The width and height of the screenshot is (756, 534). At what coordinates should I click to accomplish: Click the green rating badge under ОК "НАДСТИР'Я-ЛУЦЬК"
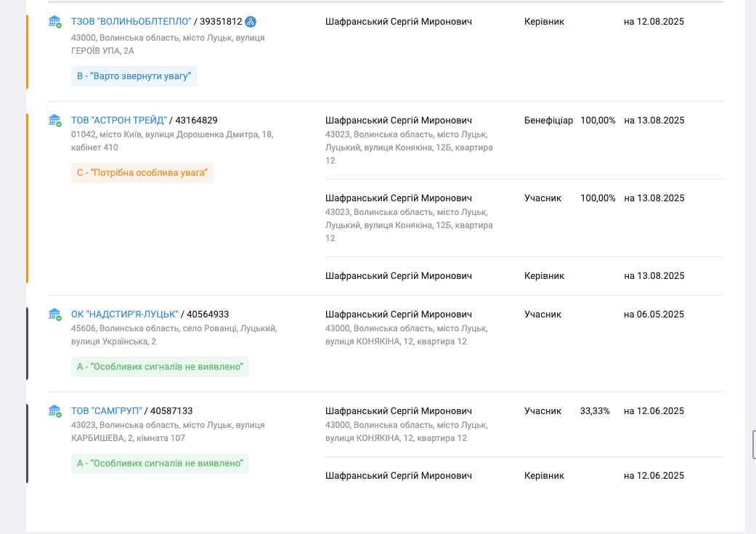pyautogui.click(x=160, y=367)
